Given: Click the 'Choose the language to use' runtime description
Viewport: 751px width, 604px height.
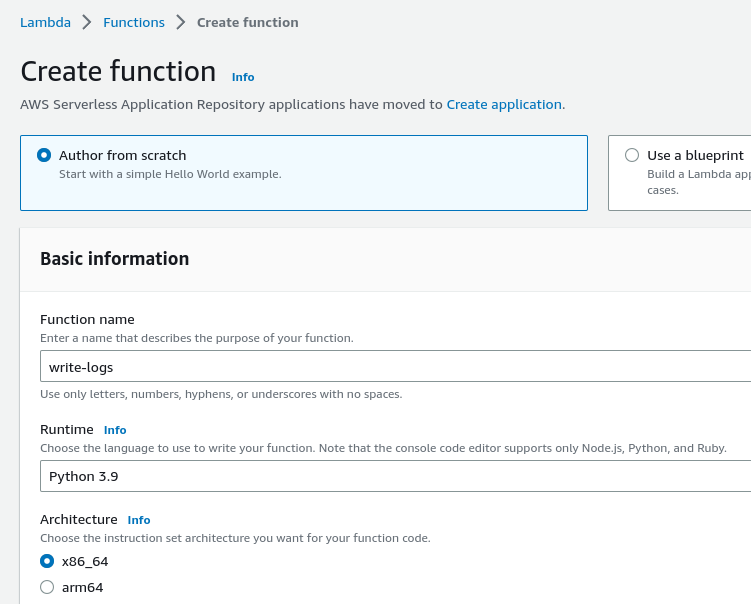Looking at the screenshot, I should click(x=383, y=448).
